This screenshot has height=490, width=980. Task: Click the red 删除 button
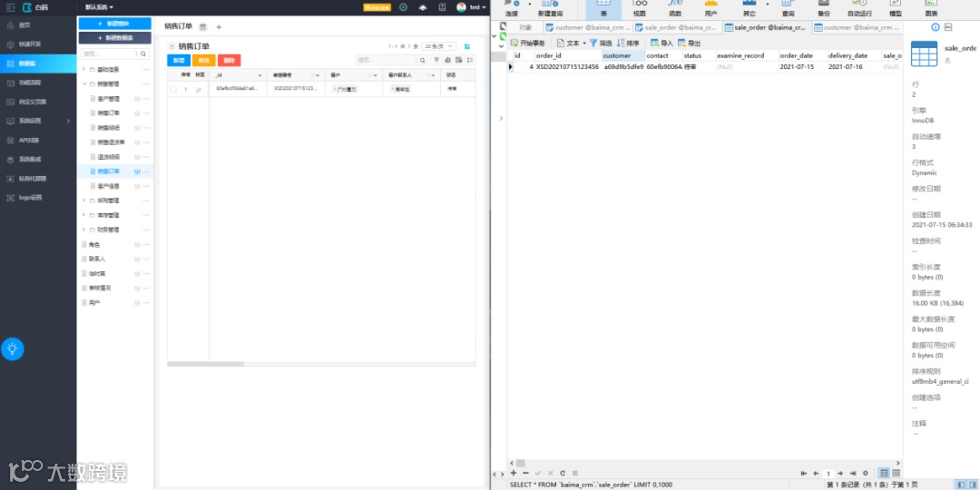[x=229, y=60]
